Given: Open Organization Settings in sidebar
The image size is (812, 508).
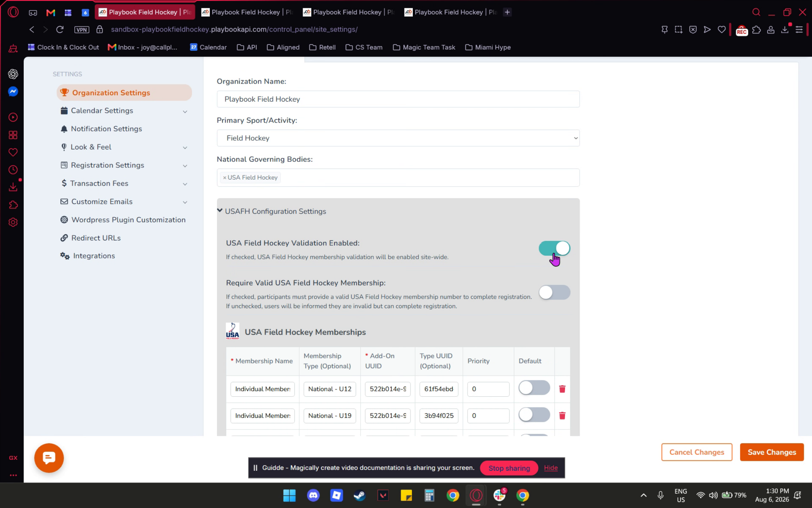Looking at the screenshot, I should pyautogui.click(x=124, y=93).
